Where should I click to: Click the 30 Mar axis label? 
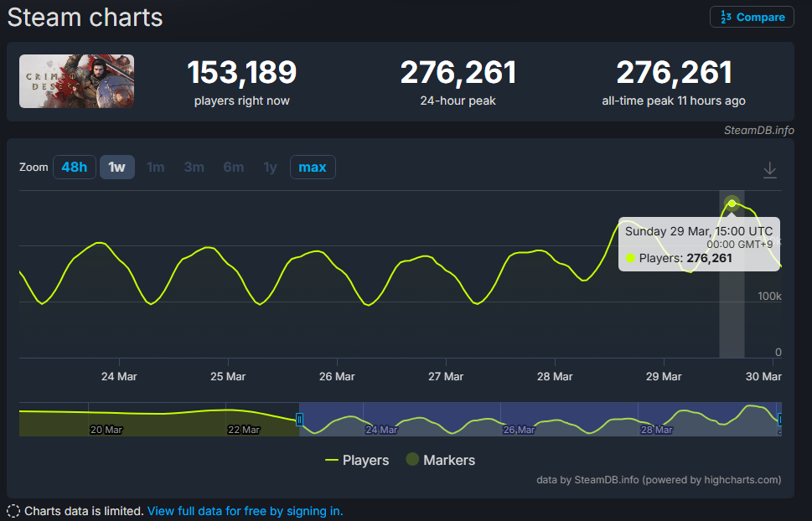point(763,376)
